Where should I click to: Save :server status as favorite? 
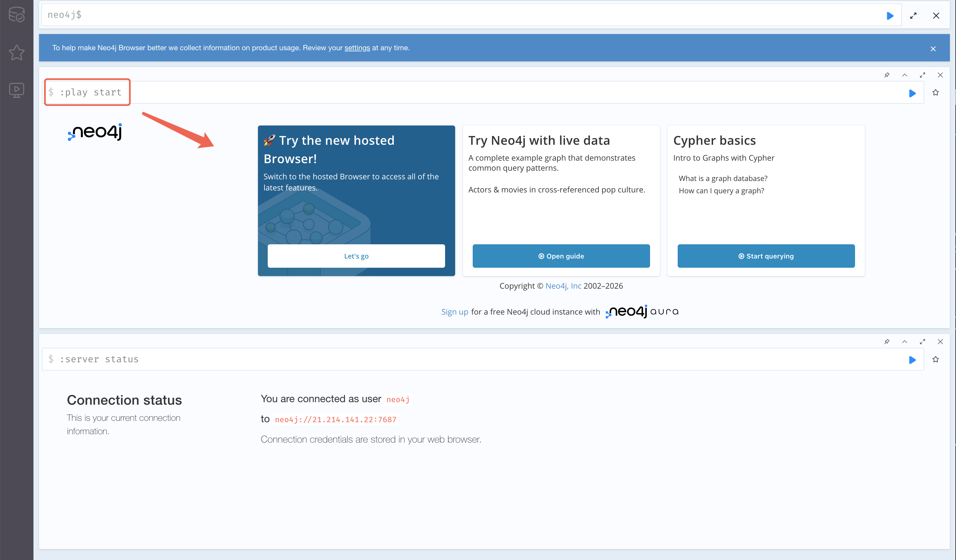pos(936,359)
